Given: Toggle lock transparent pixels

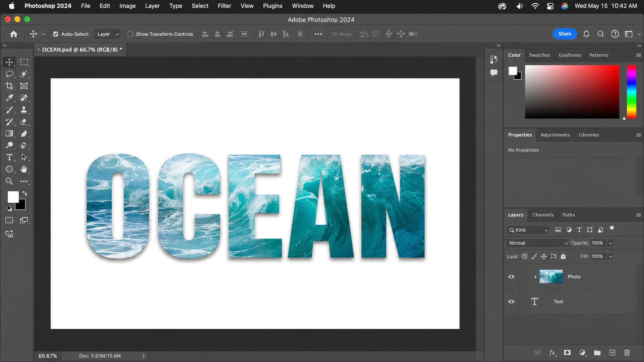Looking at the screenshot, I should tap(525, 256).
